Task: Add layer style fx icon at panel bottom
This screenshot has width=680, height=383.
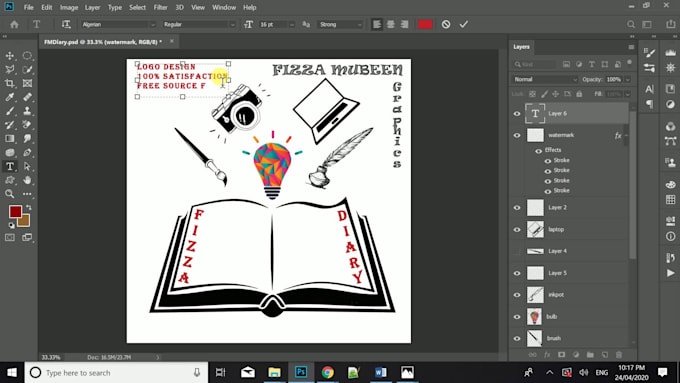Action: pyautogui.click(x=547, y=354)
